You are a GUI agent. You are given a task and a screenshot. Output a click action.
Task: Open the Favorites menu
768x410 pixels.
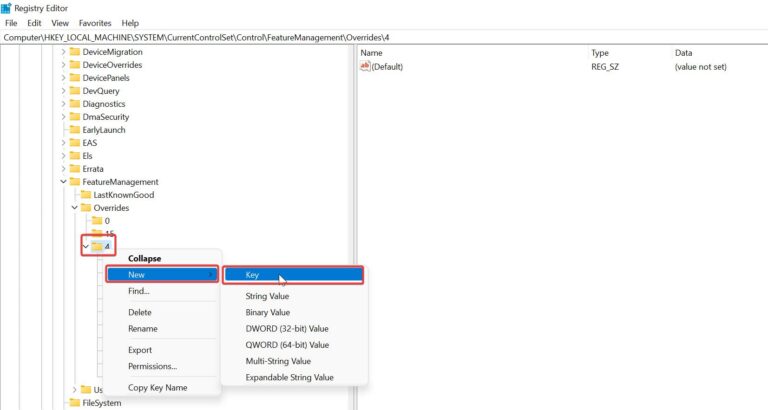click(x=95, y=22)
